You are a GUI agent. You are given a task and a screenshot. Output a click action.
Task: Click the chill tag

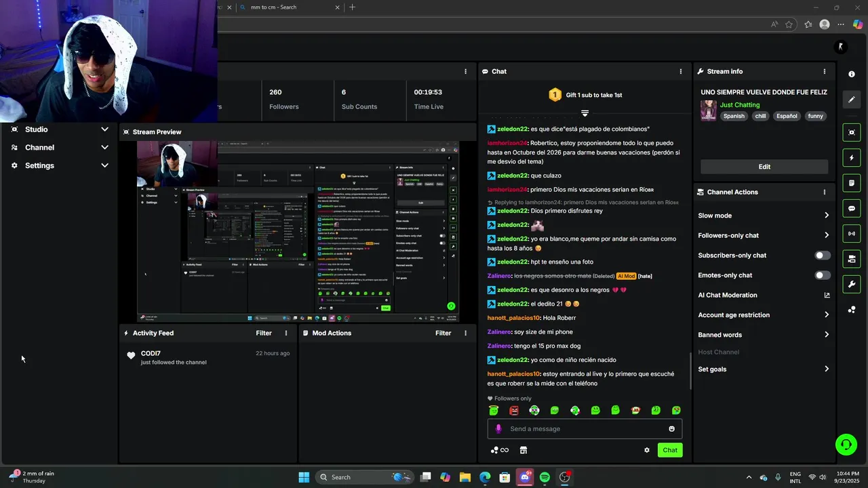click(760, 116)
